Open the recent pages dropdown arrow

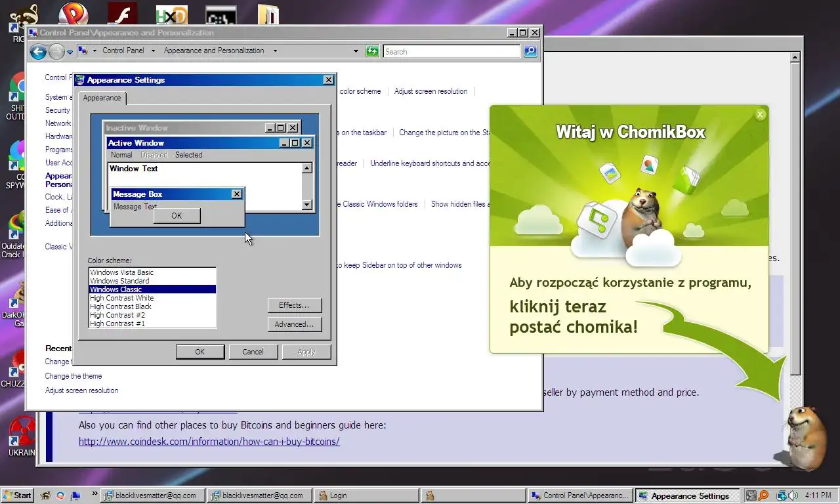(70, 52)
